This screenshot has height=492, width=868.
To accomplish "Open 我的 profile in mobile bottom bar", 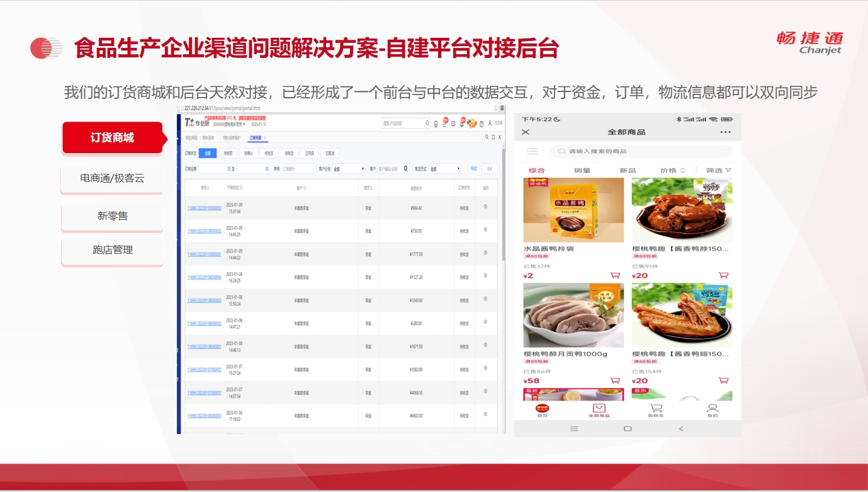I will click(713, 411).
